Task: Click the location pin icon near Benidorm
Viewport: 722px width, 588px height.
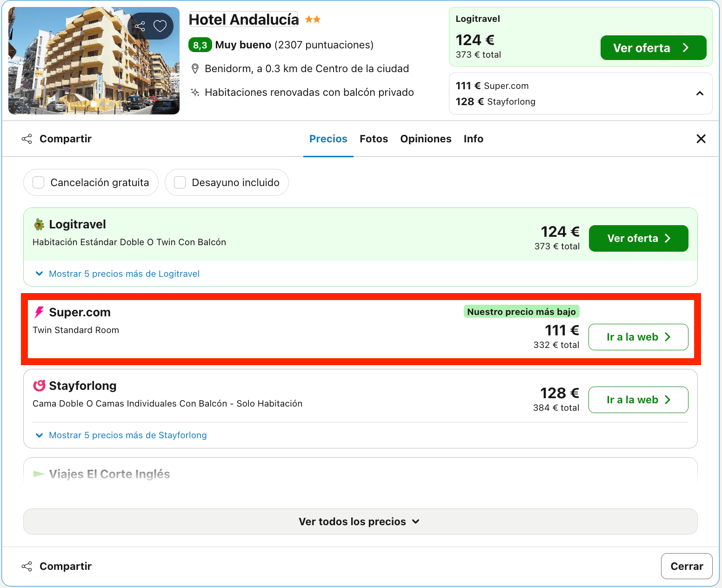Action: [x=195, y=69]
